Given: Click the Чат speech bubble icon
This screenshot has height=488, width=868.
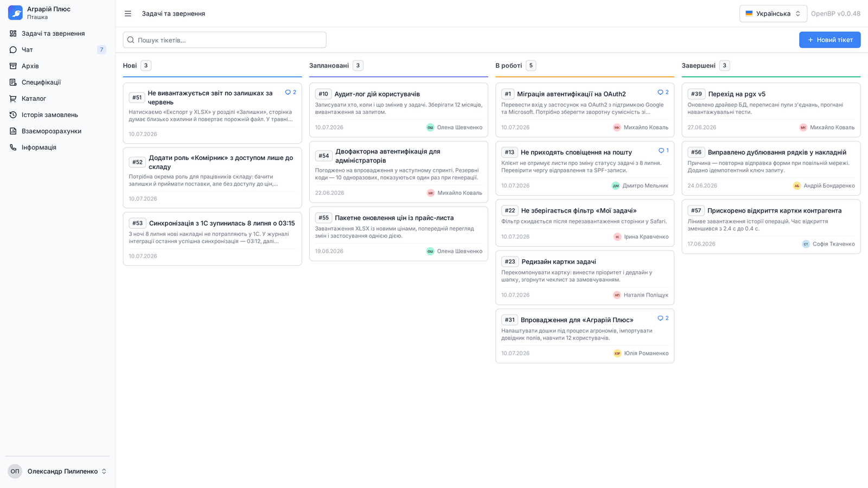Looking at the screenshot, I should 13,50.
